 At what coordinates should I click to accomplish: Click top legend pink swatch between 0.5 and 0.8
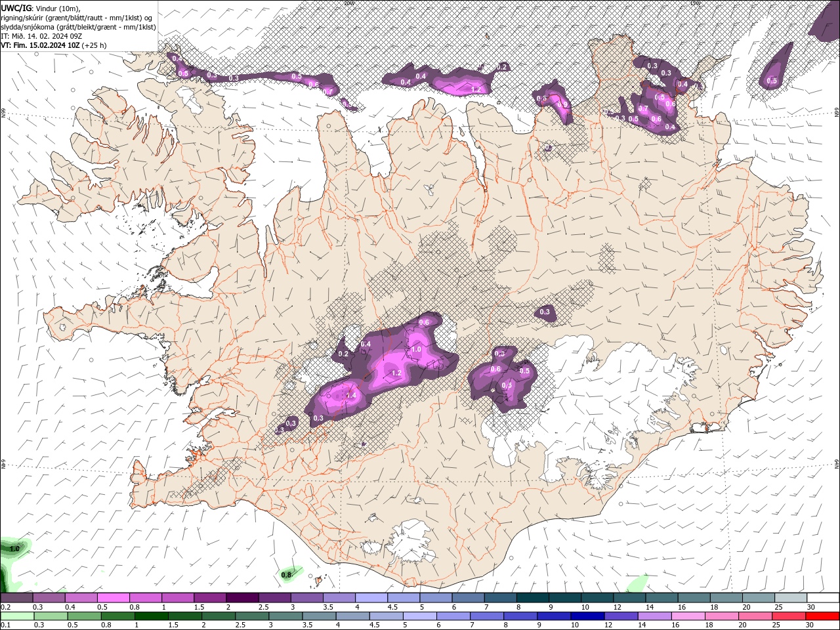(113, 598)
